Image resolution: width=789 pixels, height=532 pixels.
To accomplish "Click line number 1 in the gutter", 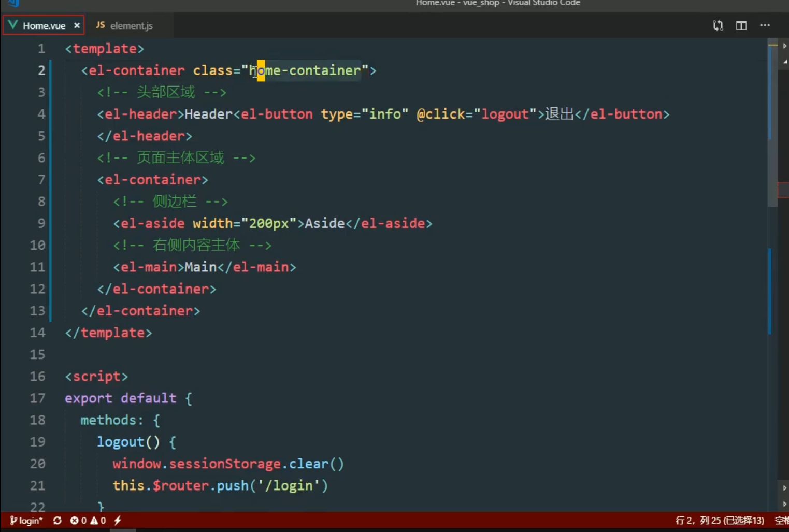I will click(x=41, y=49).
